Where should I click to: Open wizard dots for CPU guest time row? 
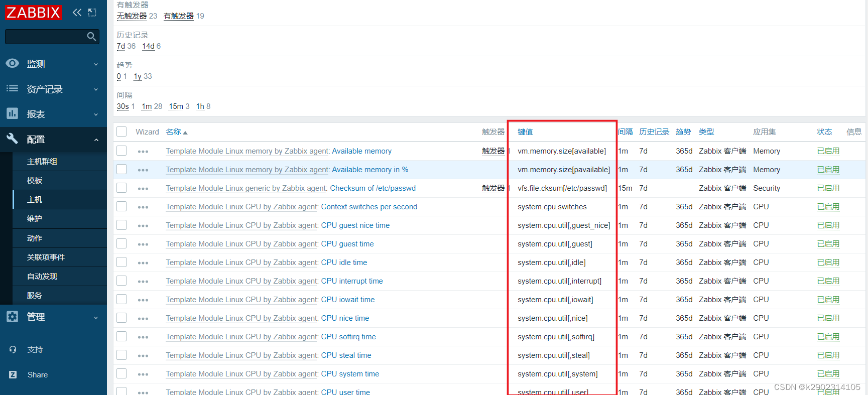point(143,244)
